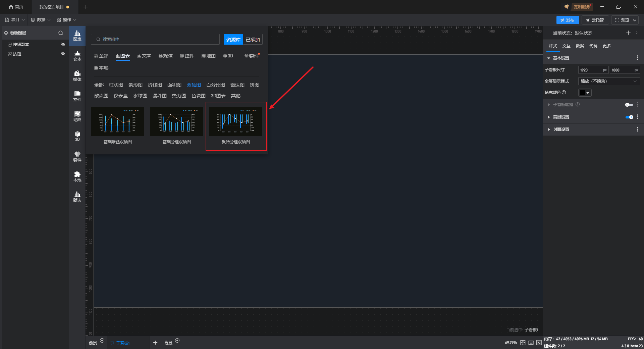Edit the board width 1920 field
Viewport: 644px width, 349px height.
593,70
